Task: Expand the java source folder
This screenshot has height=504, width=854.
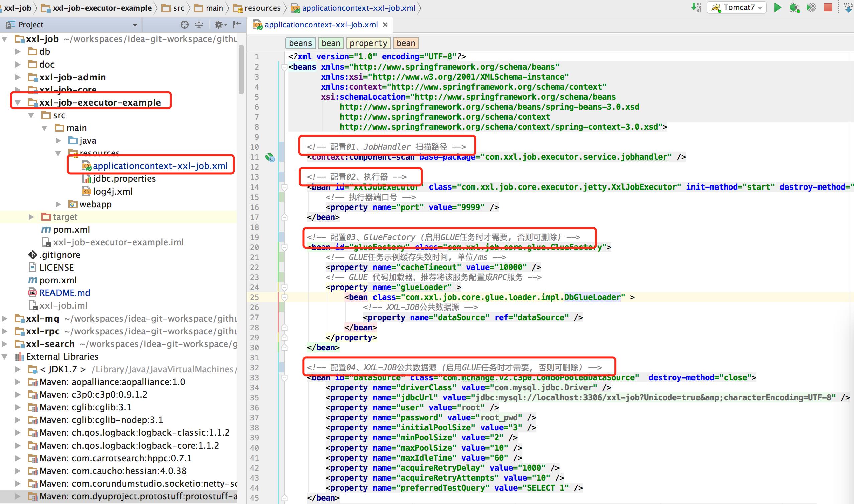Action: 58,140
